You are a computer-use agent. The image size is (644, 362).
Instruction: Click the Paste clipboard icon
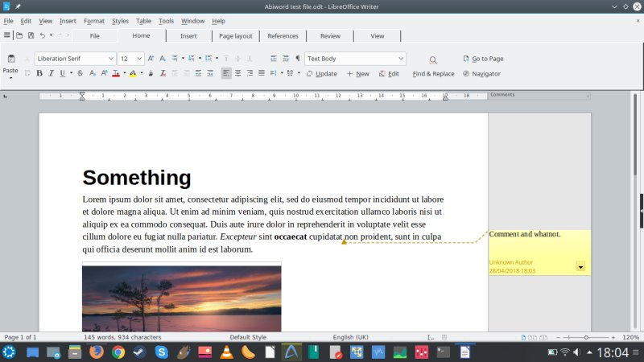point(10,60)
